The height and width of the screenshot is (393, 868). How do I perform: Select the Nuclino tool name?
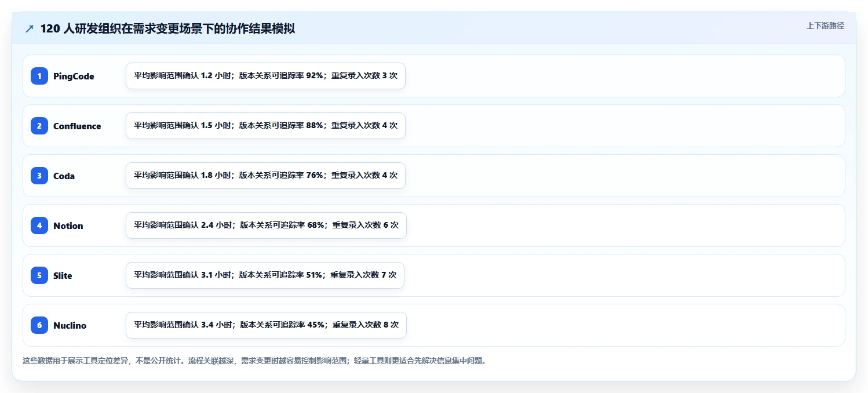tap(70, 326)
